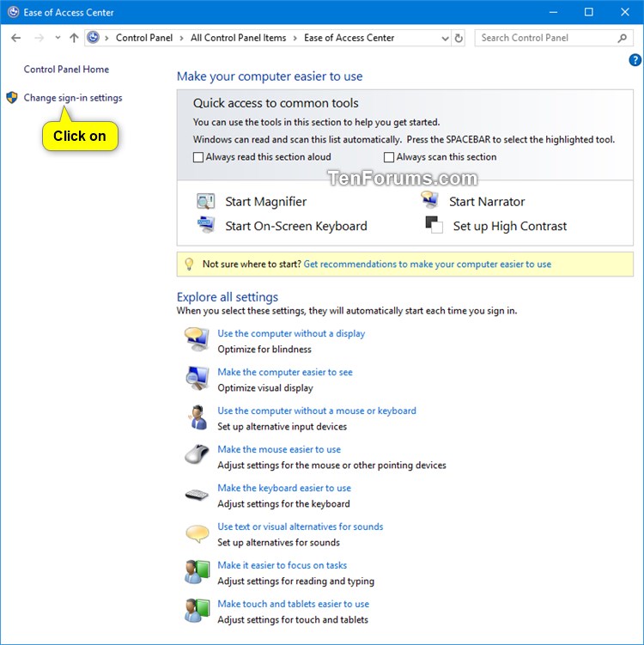The height and width of the screenshot is (645, 644).
Task: Open the blue Help question mark
Action: tap(635, 60)
